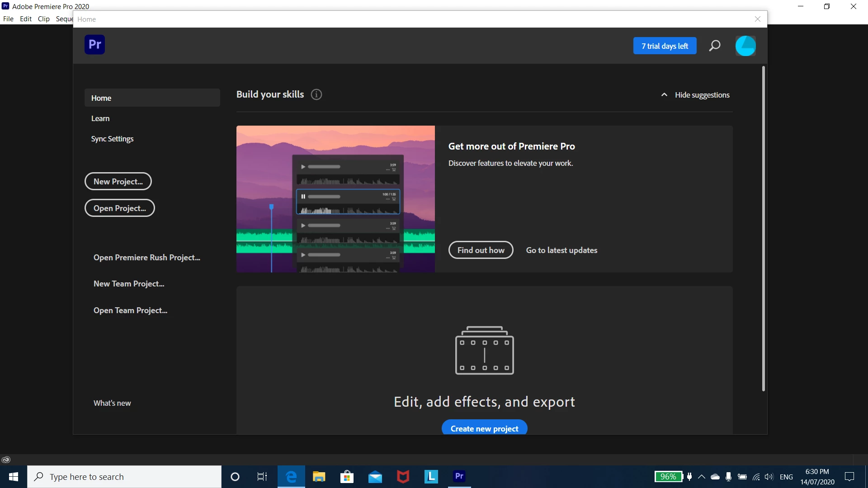Collapse suggestions with Hide suggestions chevron
868x488 pixels.
pos(664,95)
